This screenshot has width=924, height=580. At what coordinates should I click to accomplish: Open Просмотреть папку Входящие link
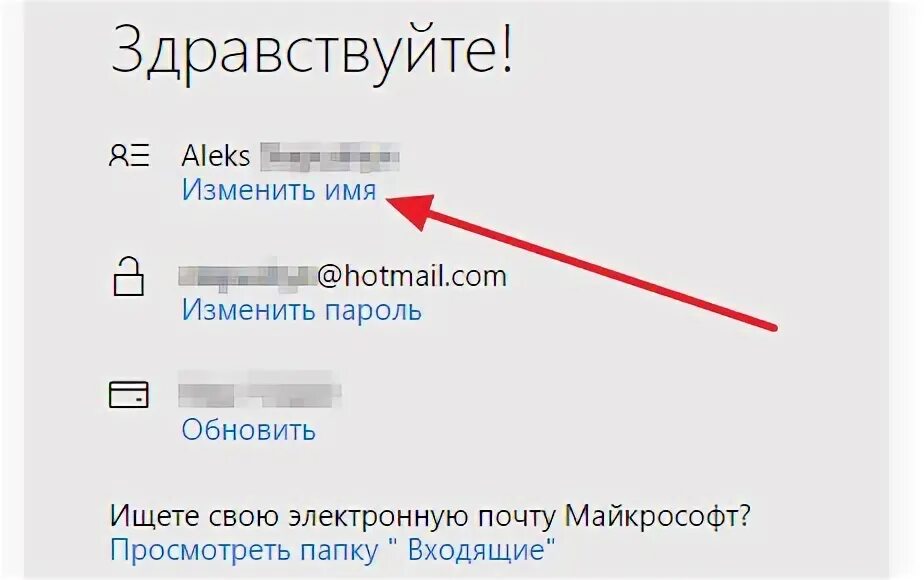tap(332, 549)
